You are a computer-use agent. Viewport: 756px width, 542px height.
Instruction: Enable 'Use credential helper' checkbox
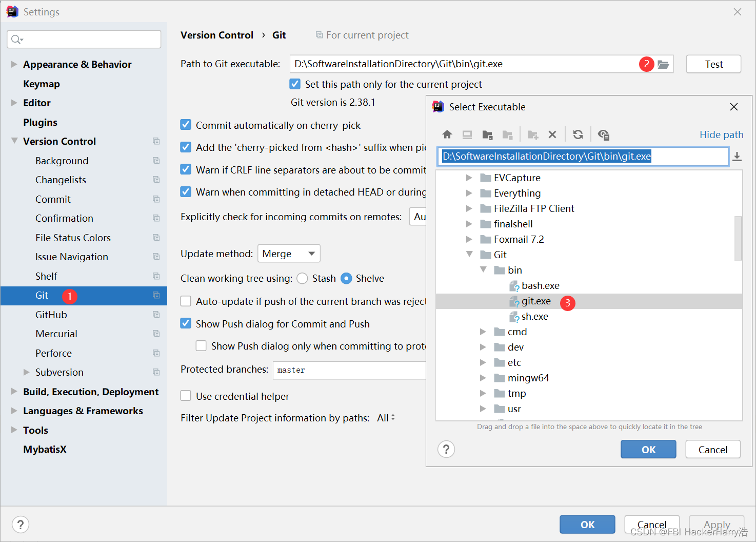186,396
